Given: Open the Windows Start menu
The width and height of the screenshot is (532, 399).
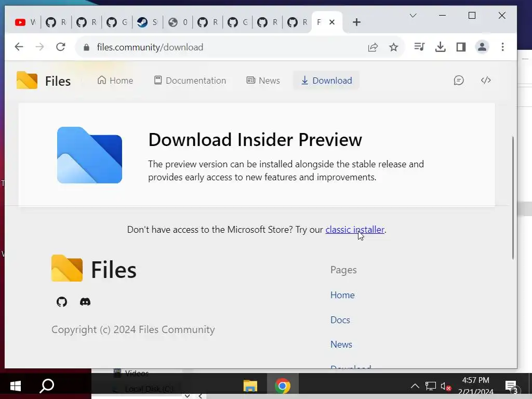Looking at the screenshot, I should [x=15, y=386].
